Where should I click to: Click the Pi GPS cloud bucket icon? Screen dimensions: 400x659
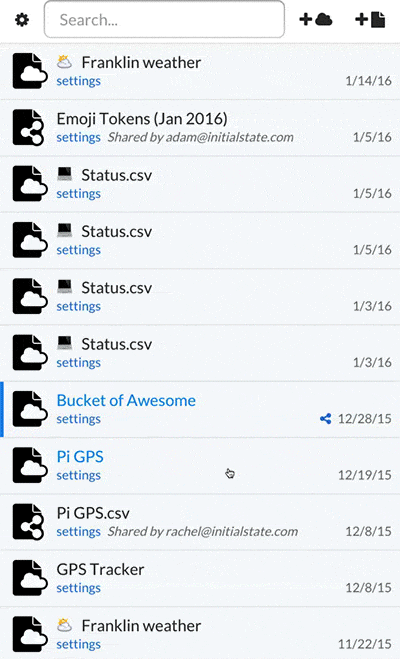[x=29, y=465]
